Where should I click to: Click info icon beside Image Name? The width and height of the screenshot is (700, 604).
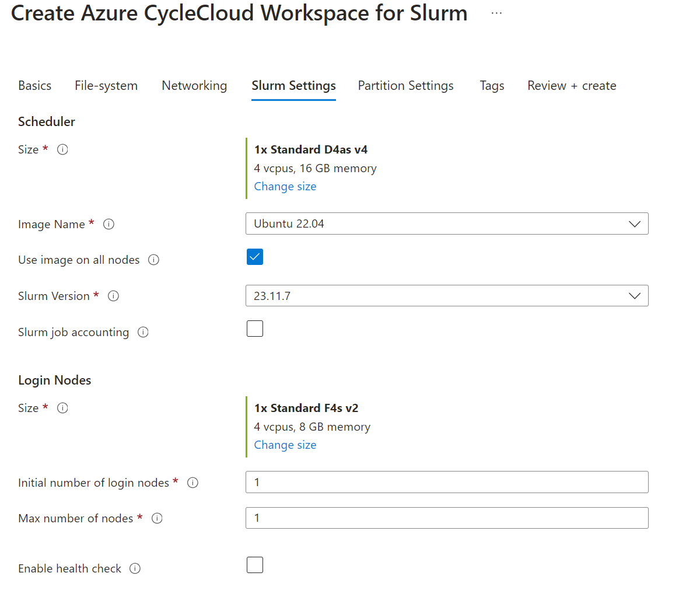[x=108, y=224]
